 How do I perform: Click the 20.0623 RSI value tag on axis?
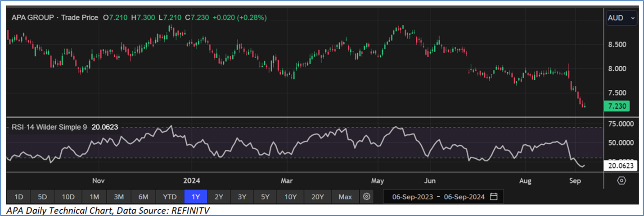(621, 166)
